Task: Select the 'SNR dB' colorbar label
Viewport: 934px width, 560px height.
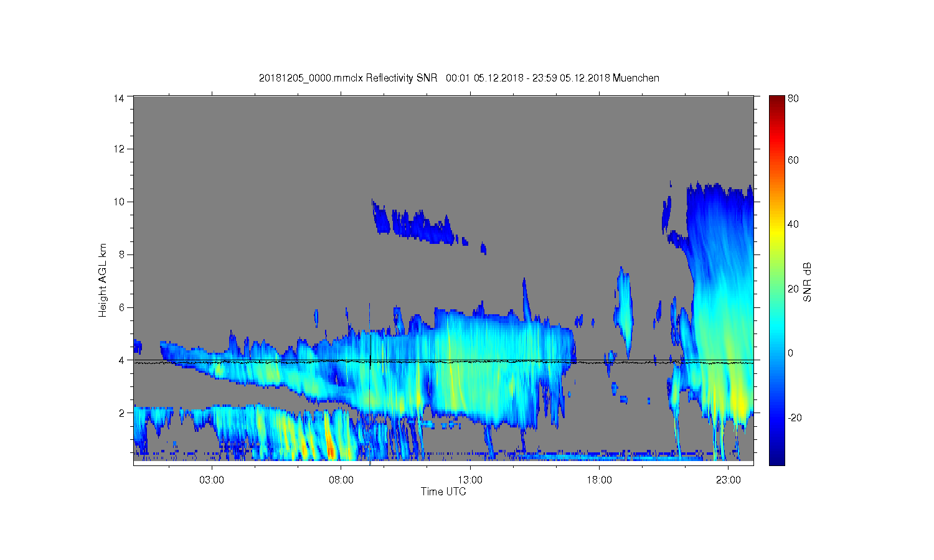Action: coord(808,282)
